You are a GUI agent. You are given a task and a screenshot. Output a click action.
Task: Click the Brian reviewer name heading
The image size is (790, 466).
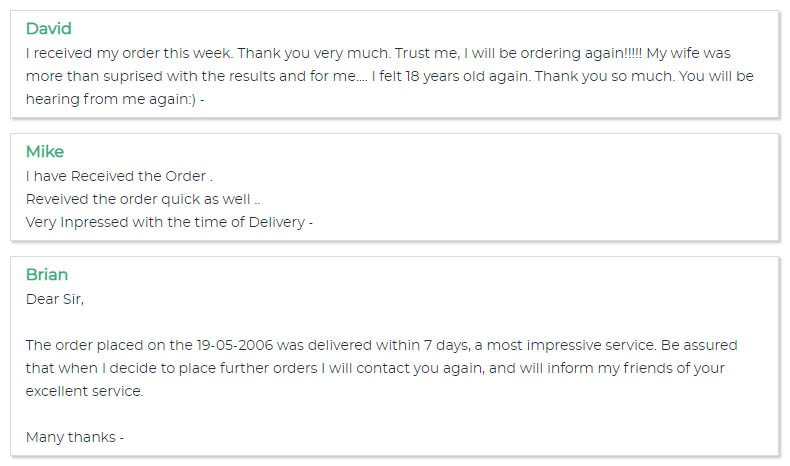click(47, 275)
